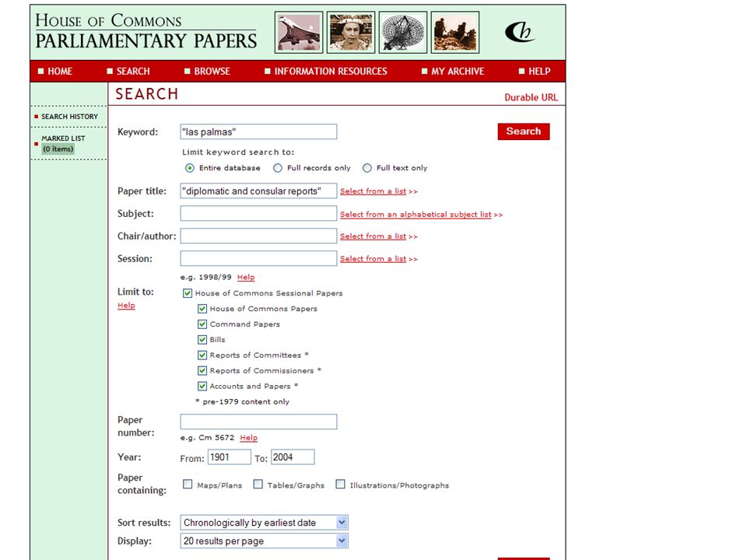Uncheck House of Commons Papers checkbox

202,309
